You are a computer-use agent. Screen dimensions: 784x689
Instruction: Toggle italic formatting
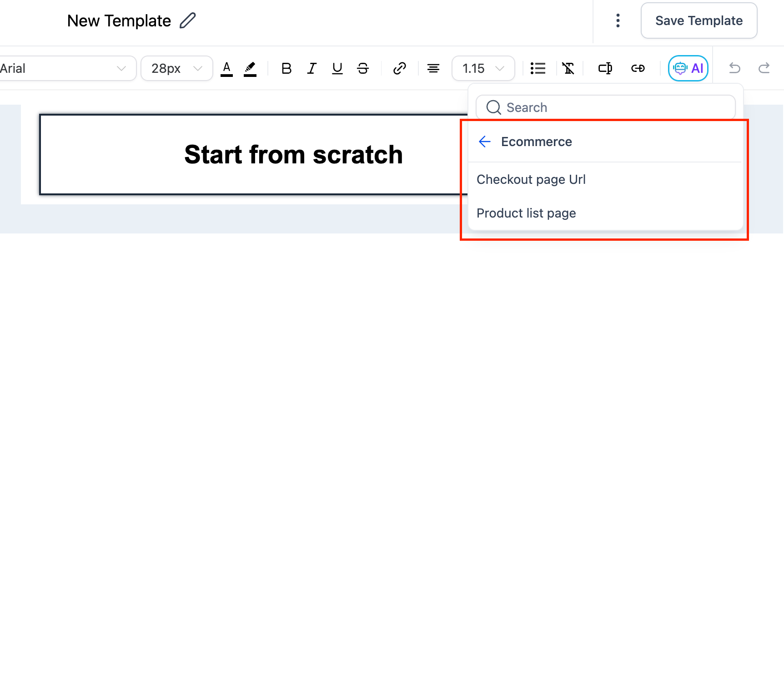tap(312, 69)
